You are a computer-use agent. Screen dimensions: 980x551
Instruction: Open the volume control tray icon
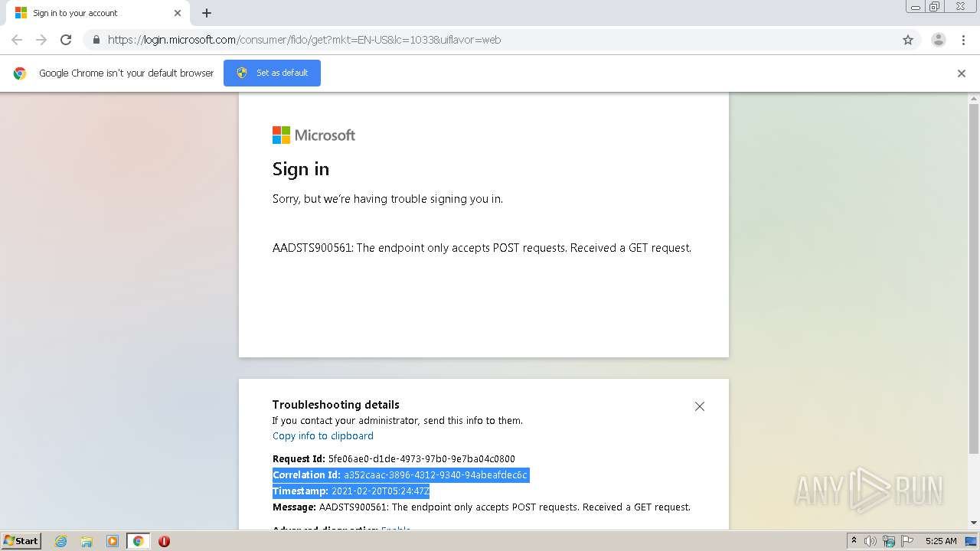871,541
